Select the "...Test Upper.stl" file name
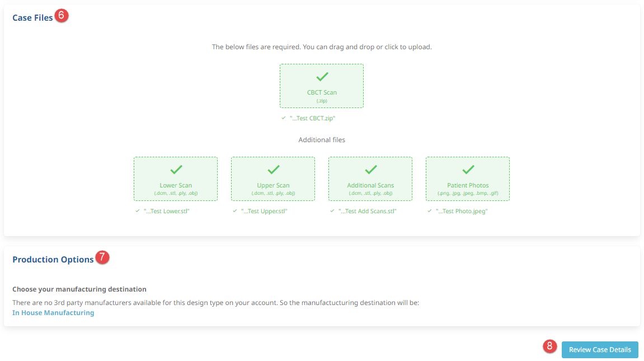The width and height of the screenshot is (644, 361). 264,212
